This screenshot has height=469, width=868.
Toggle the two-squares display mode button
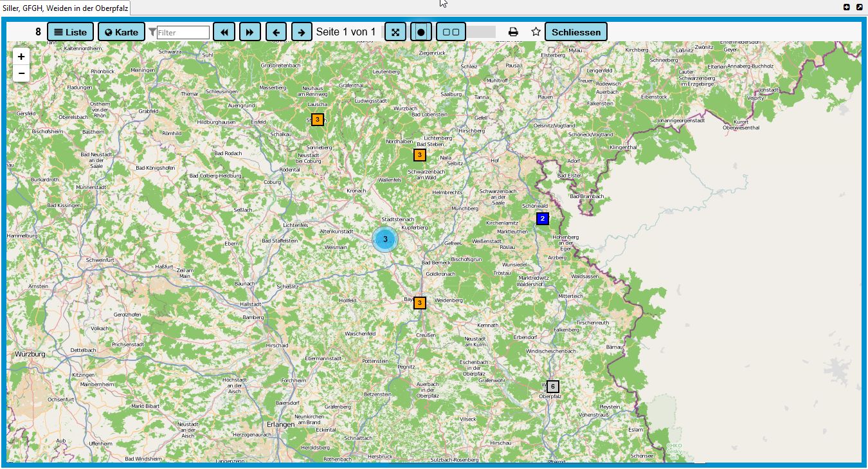click(x=451, y=32)
